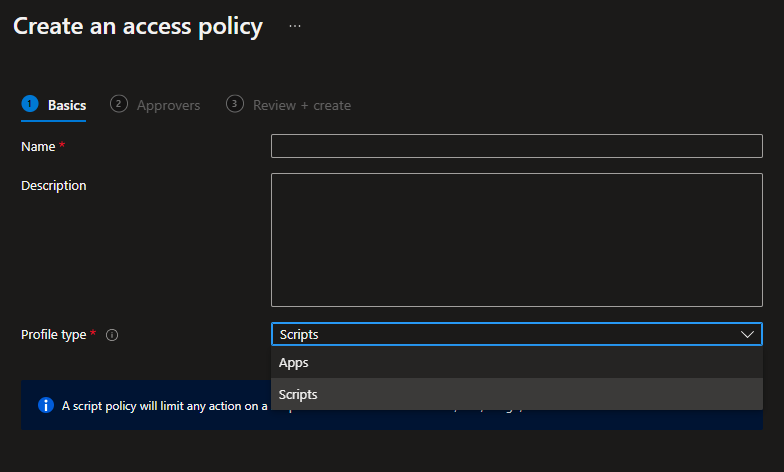Click the Profile type box showing Scripts
Screen dimensions: 784x472
500,335
